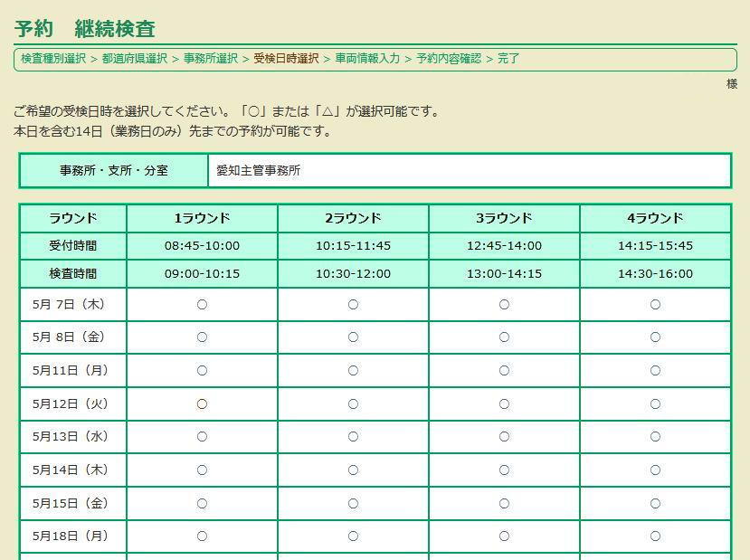Click the 事務所・支所・分室 label cell

114,170
